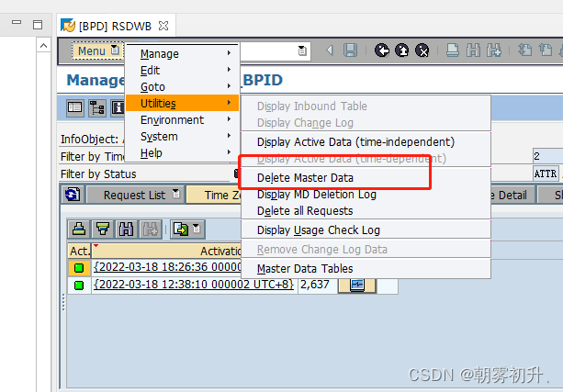
Task: Click the Find binoculars icon in top toolbar
Action: click(x=473, y=50)
